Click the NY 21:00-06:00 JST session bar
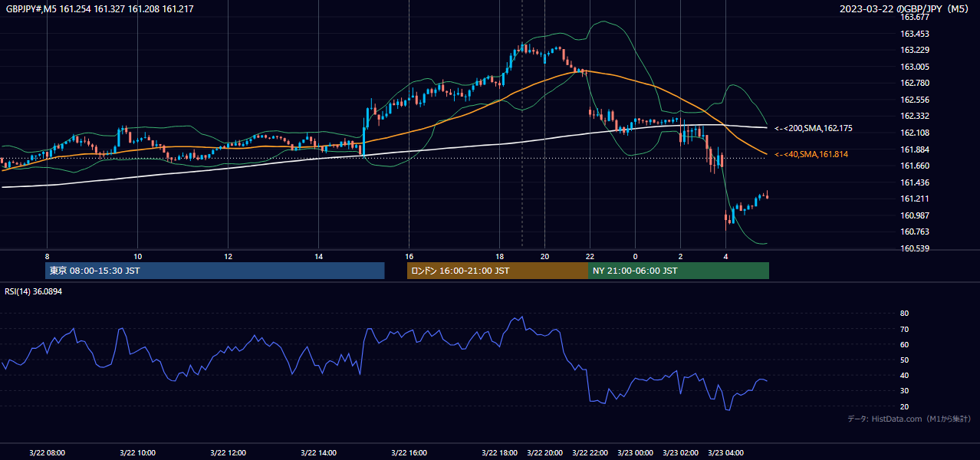This screenshot has width=980, height=460. pyautogui.click(x=678, y=271)
